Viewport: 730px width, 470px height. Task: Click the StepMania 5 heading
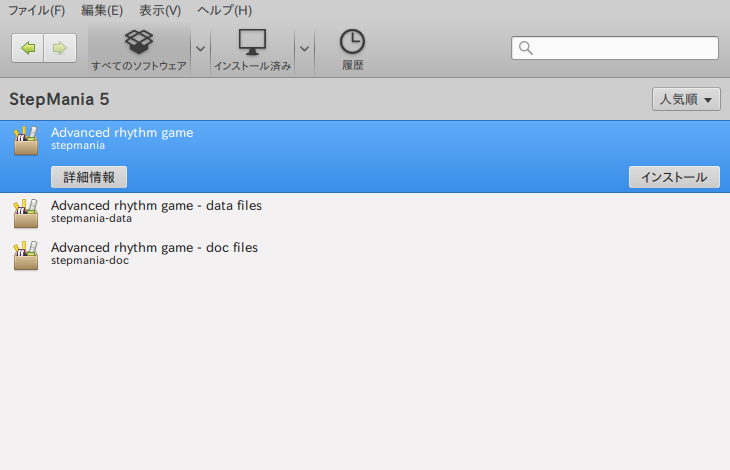[x=59, y=99]
